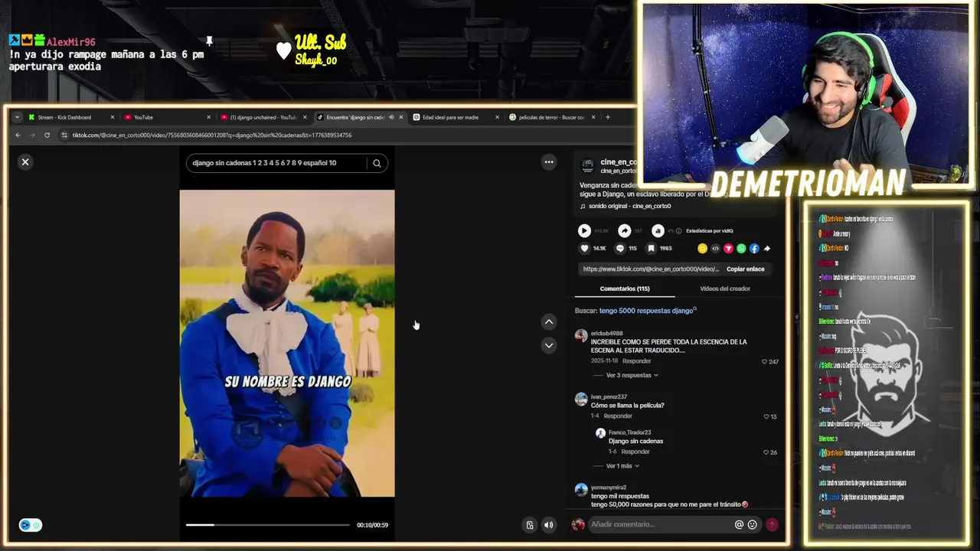
Task: Insert a mention with the @ icon
Action: (x=739, y=524)
